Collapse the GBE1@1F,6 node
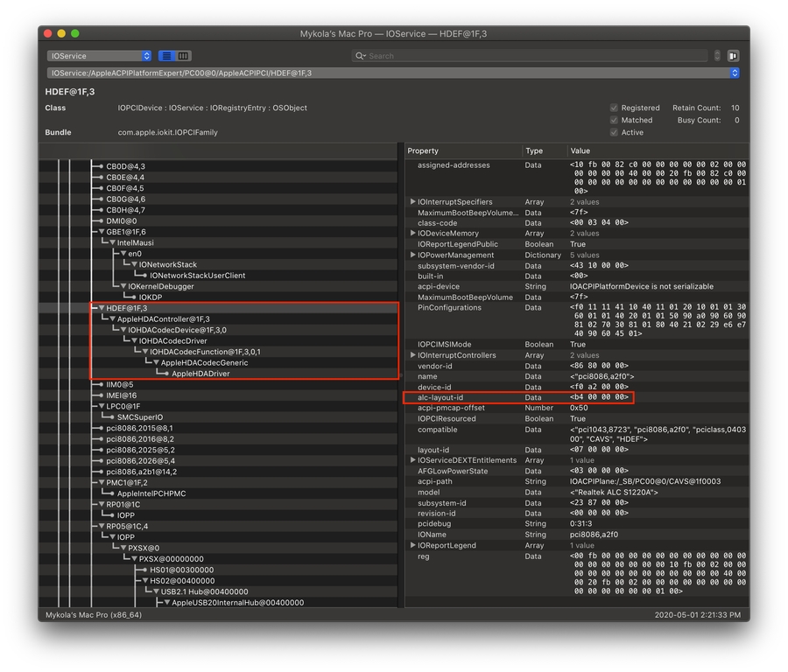788x672 pixels. tap(102, 232)
